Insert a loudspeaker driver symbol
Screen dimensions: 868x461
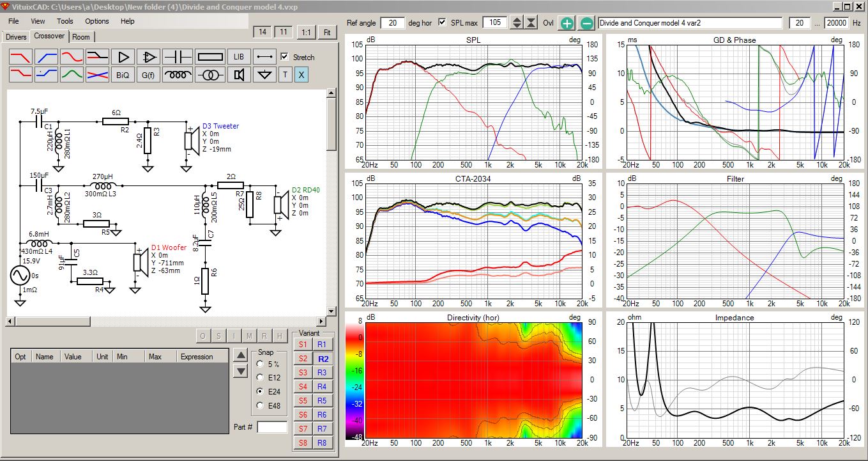click(x=239, y=75)
